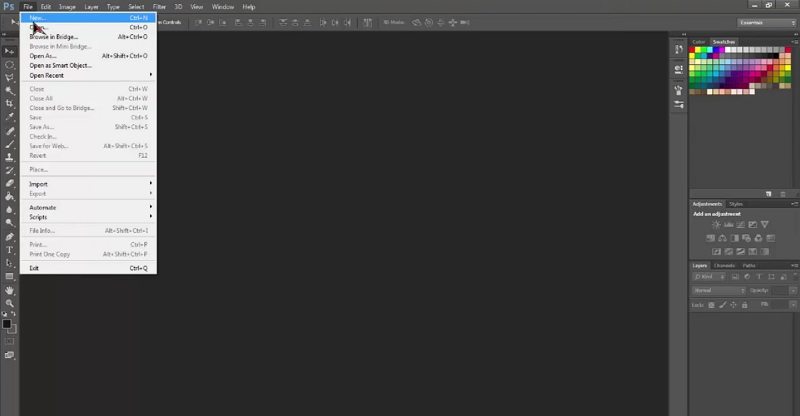
Task: Toggle Quick Mask mode
Action: coord(9,341)
